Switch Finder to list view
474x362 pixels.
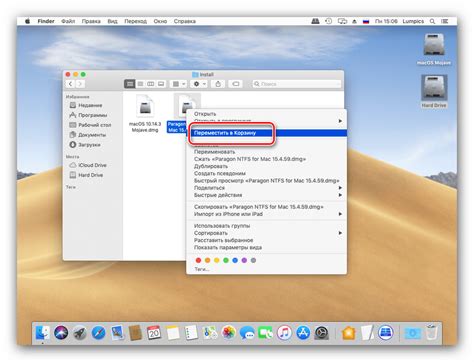(140, 84)
